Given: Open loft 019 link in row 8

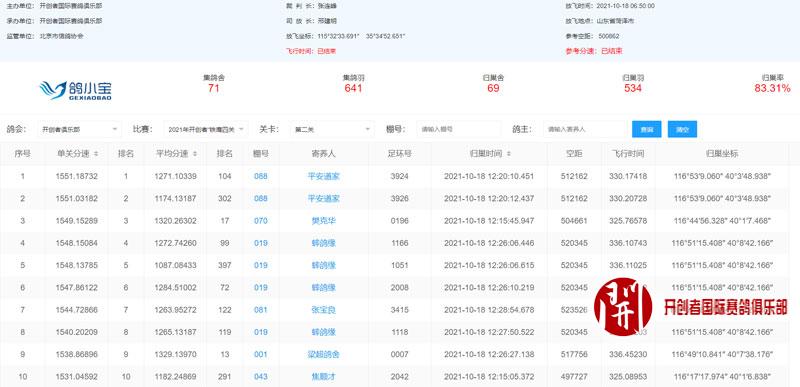Looking at the screenshot, I should pos(261,332).
